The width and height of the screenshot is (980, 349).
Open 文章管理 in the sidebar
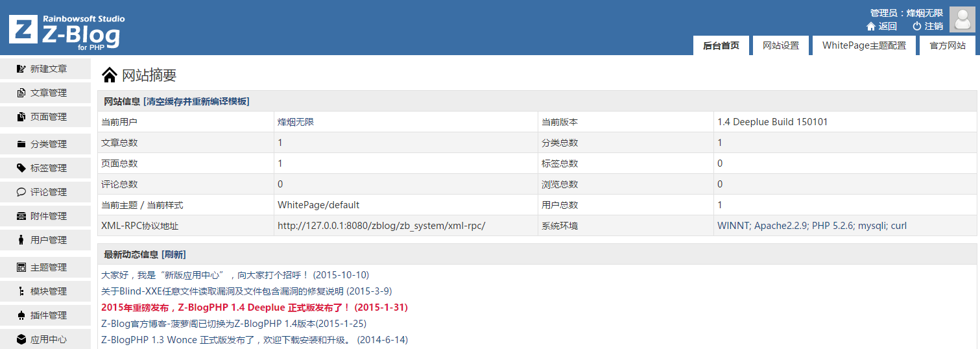(x=45, y=93)
